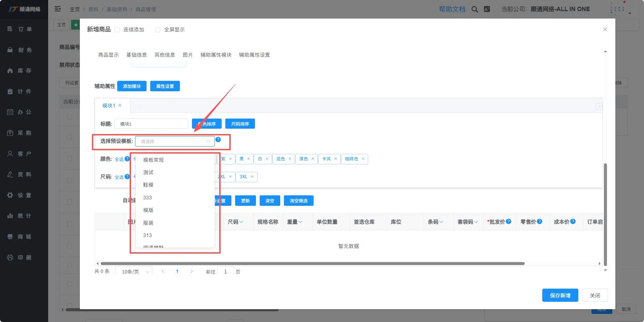Open the 10条/页 page size dropdown
This screenshot has width=644, height=322.
(x=134, y=271)
